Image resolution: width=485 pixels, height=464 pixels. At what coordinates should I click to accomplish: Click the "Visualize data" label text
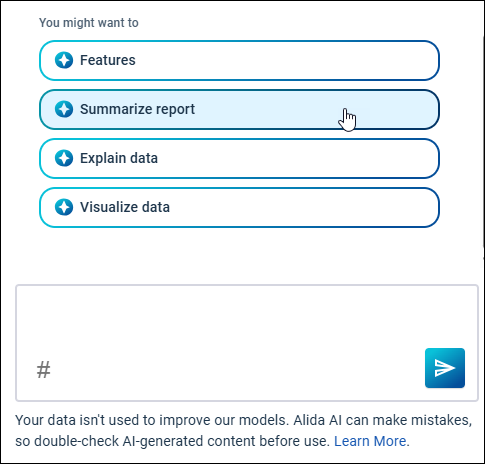pos(125,207)
